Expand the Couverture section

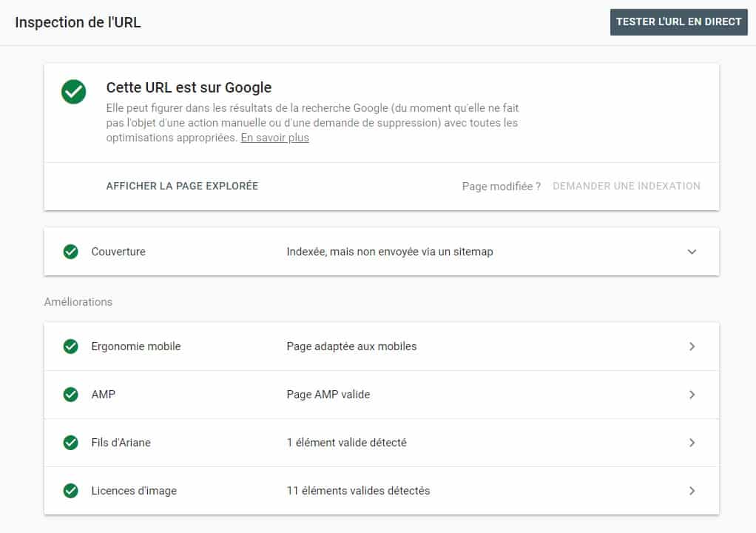(x=692, y=252)
